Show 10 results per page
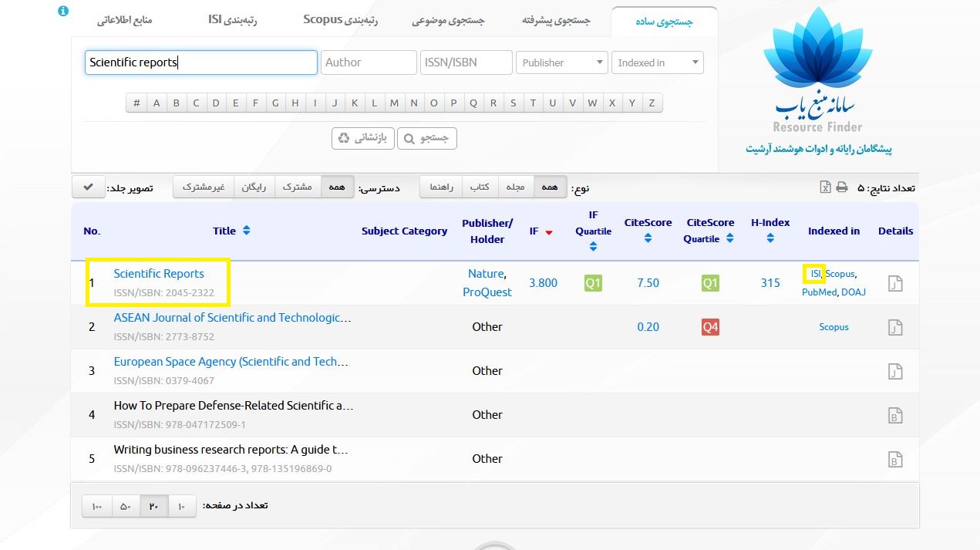Image resolution: width=980 pixels, height=550 pixels. tap(182, 506)
